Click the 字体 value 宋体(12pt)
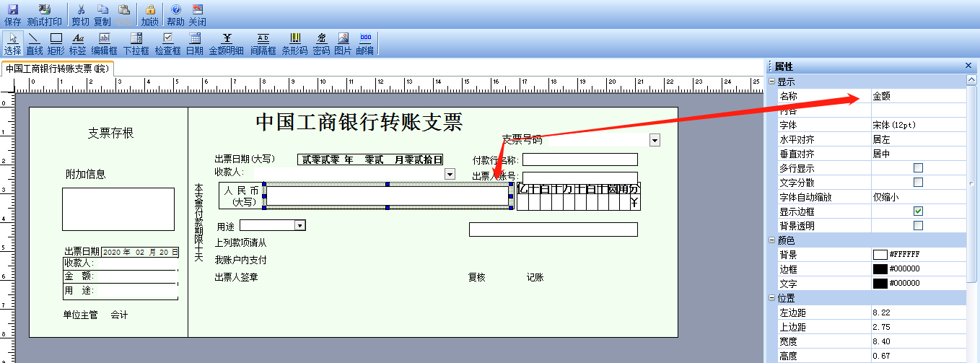Image resolution: width=980 pixels, height=363 pixels. [918, 125]
